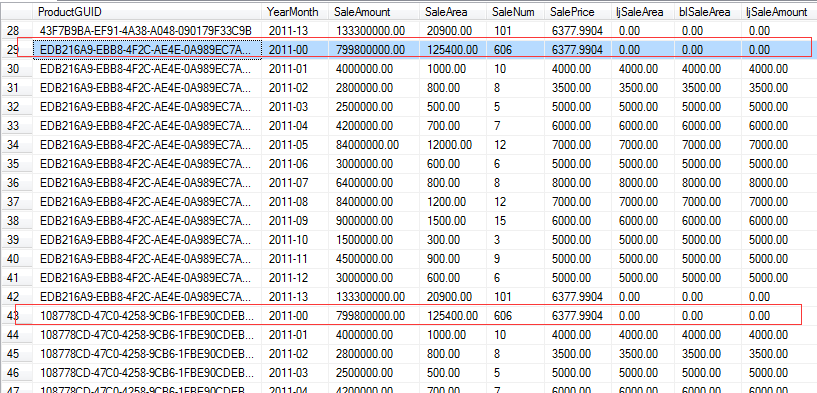The height and width of the screenshot is (393, 817).
Task: Select SaleNum 9 cell
Action: pyautogui.click(x=516, y=259)
